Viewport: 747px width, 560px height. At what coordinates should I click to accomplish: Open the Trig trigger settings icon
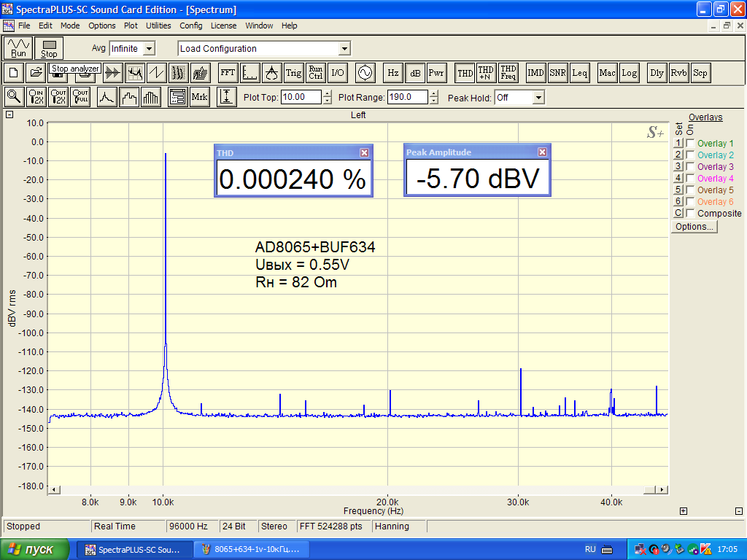tap(293, 73)
